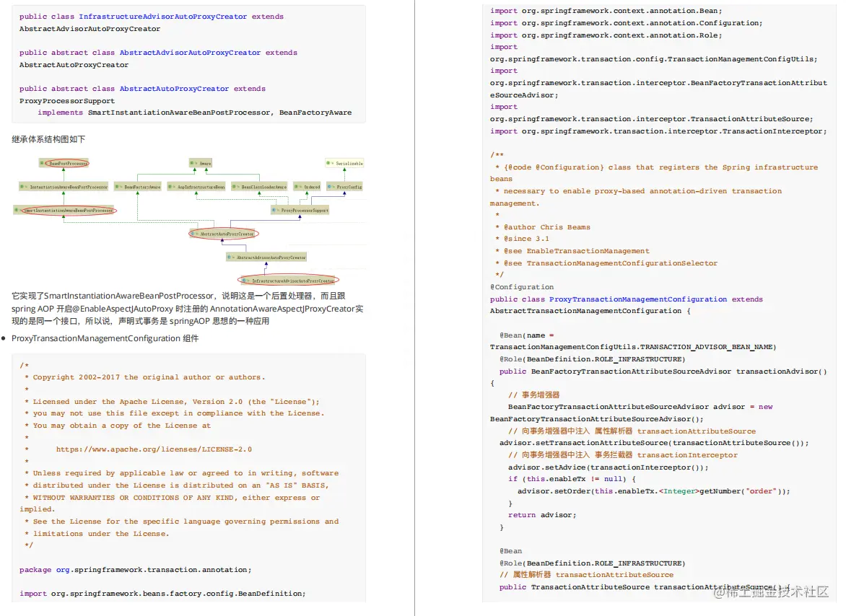Click the 'return advisor;' statement
This screenshot has width=846, height=616.
coord(542,515)
